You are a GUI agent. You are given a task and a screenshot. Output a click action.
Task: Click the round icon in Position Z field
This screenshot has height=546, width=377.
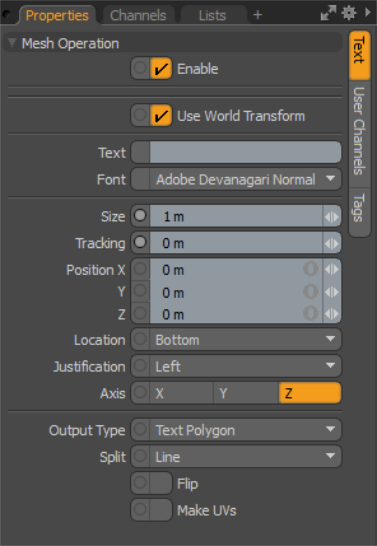[x=311, y=313]
